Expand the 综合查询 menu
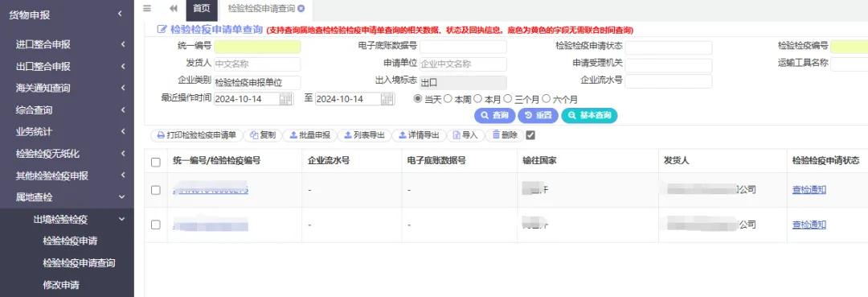 67,109
